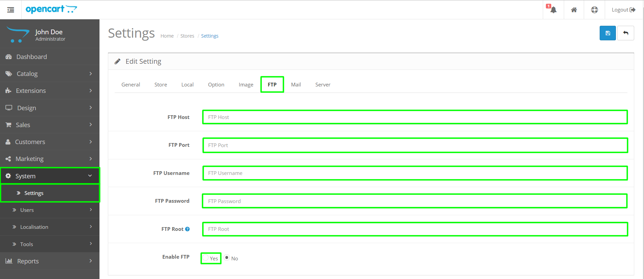Open the notifications bell icon
The image size is (644, 279).
[553, 10]
